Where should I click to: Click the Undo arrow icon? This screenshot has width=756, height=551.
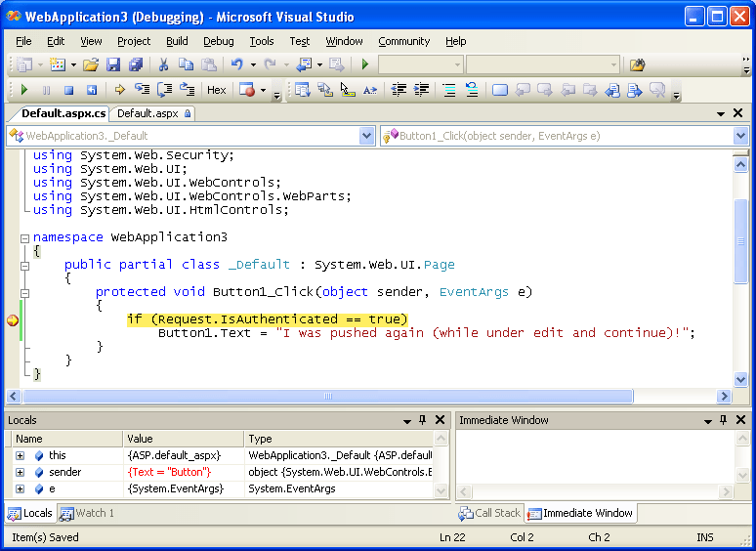pos(236,64)
